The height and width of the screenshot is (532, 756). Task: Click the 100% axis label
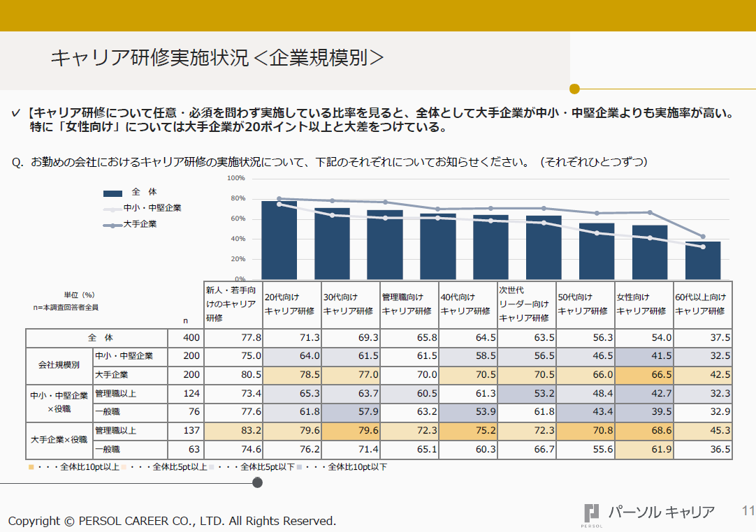click(x=235, y=179)
